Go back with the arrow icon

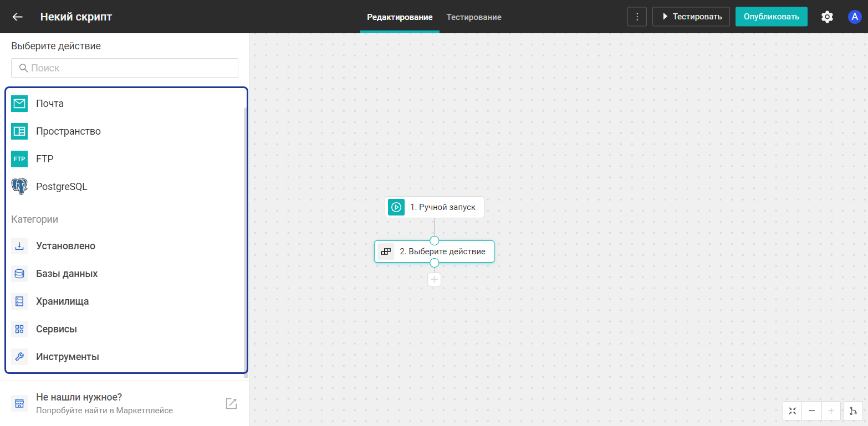pyautogui.click(x=18, y=17)
